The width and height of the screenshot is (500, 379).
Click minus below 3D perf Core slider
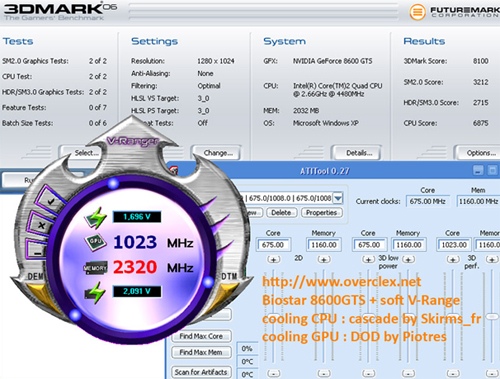[453, 373]
